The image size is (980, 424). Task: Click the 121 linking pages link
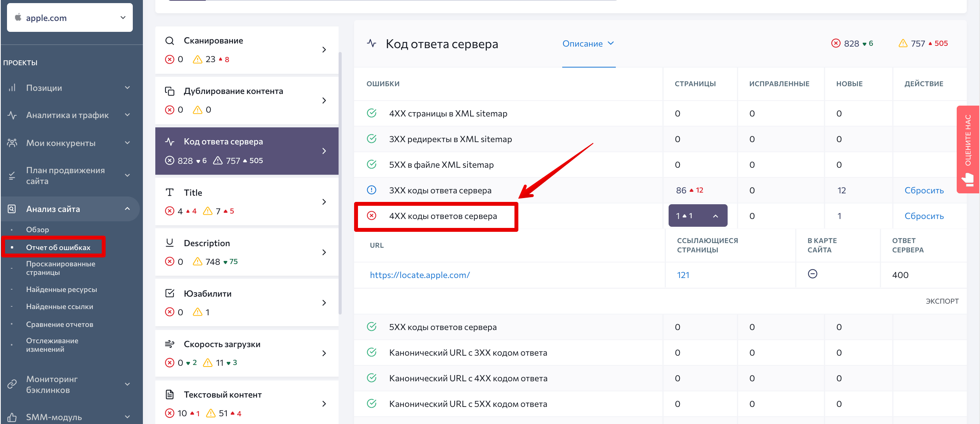[683, 275]
